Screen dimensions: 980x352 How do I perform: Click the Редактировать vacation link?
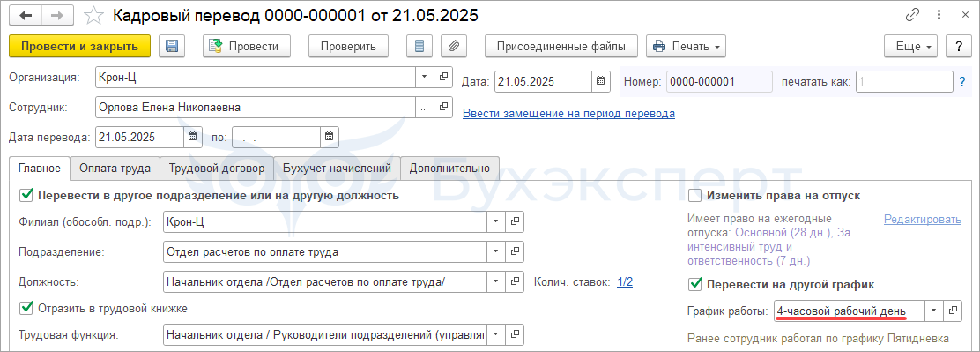click(x=923, y=220)
